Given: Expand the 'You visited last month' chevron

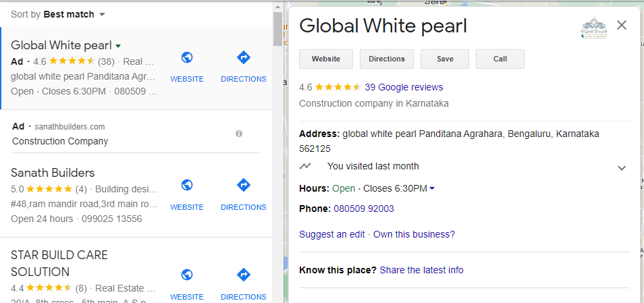Looking at the screenshot, I should [622, 168].
